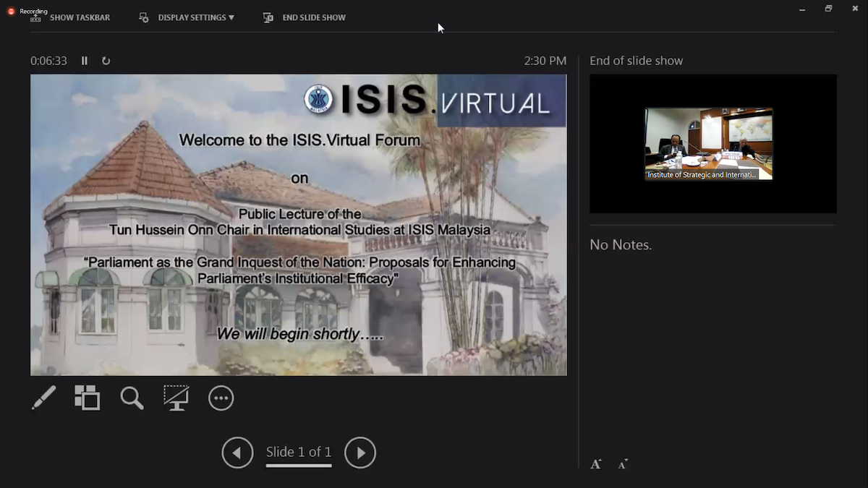
Task: Open slide navigator via 'Slide 1 of 1'
Action: coord(299,453)
